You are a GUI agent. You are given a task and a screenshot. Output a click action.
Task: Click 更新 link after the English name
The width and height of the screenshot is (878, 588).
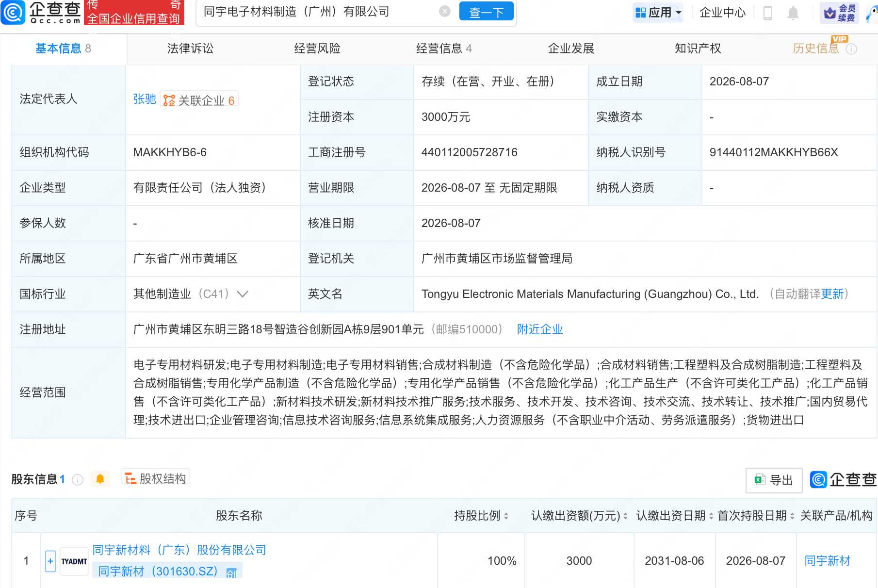pyautogui.click(x=832, y=294)
